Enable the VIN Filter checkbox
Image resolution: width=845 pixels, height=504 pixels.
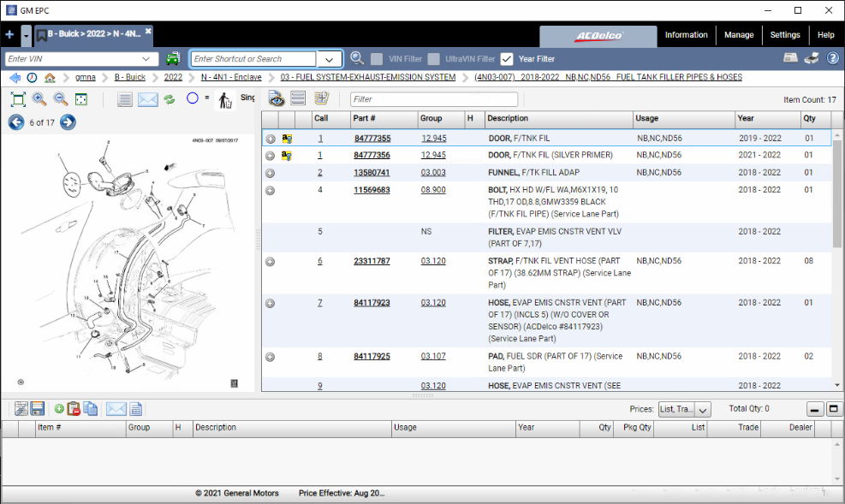(377, 59)
